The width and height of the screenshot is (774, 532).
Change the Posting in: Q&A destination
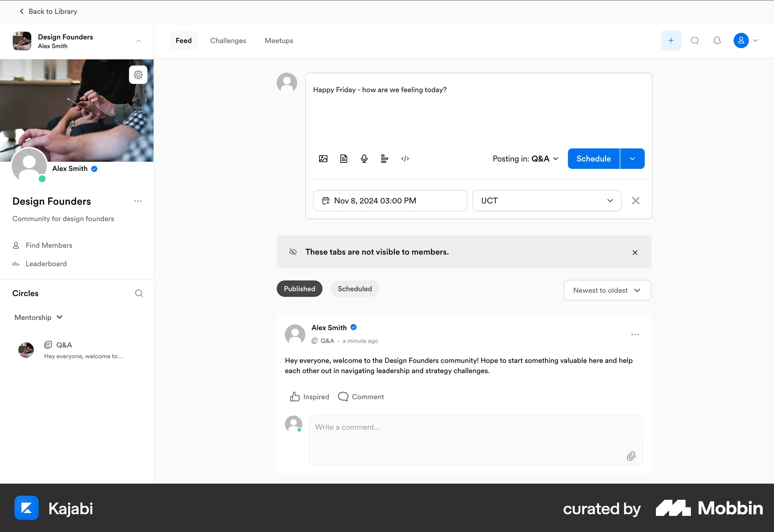[x=525, y=158]
